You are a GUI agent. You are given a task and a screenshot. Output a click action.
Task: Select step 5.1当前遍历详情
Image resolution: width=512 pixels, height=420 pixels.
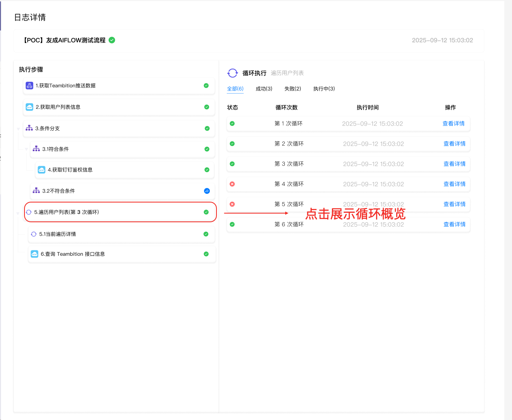(x=122, y=234)
